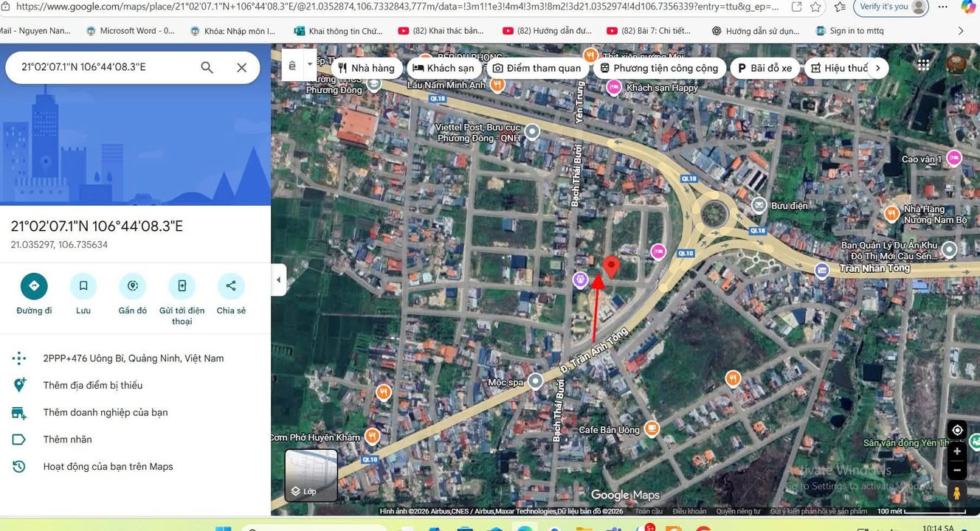Zoom in the map with plus button
The height and width of the screenshot is (531, 980).
[957, 451]
